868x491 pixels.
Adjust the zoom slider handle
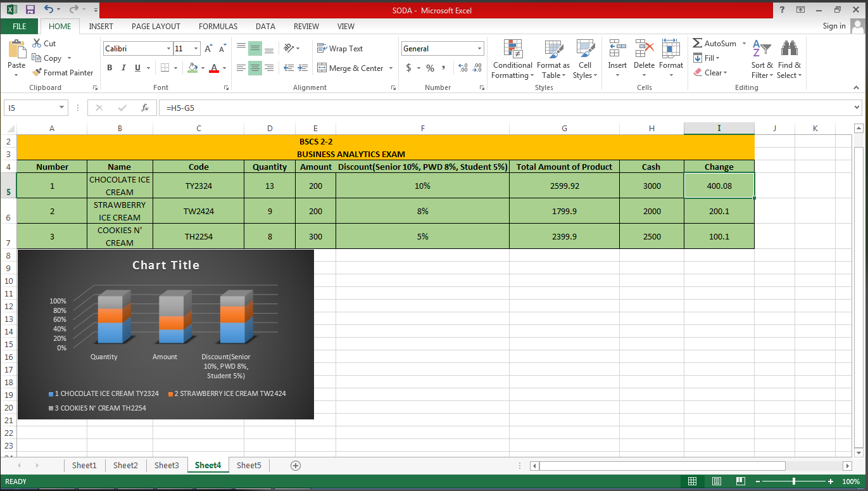pyautogui.click(x=794, y=481)
